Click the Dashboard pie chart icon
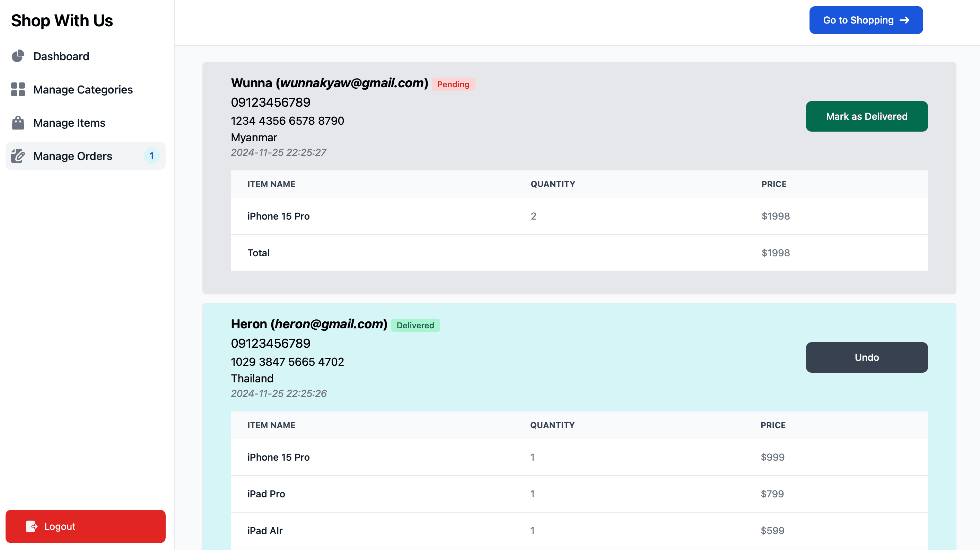Image resolution: width=980 pixels, height=550 pixels. click(x=18, y=56)
